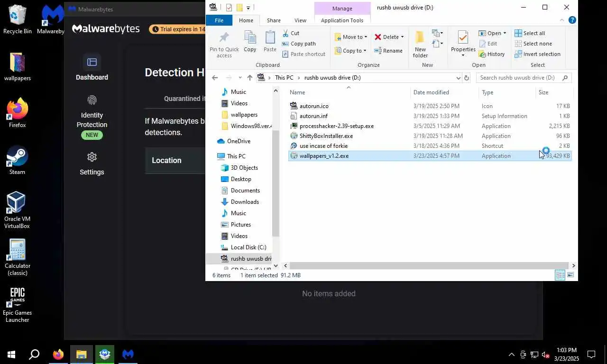
Task: Open the Move to dropdown arrow
Action: coord(366,37)
